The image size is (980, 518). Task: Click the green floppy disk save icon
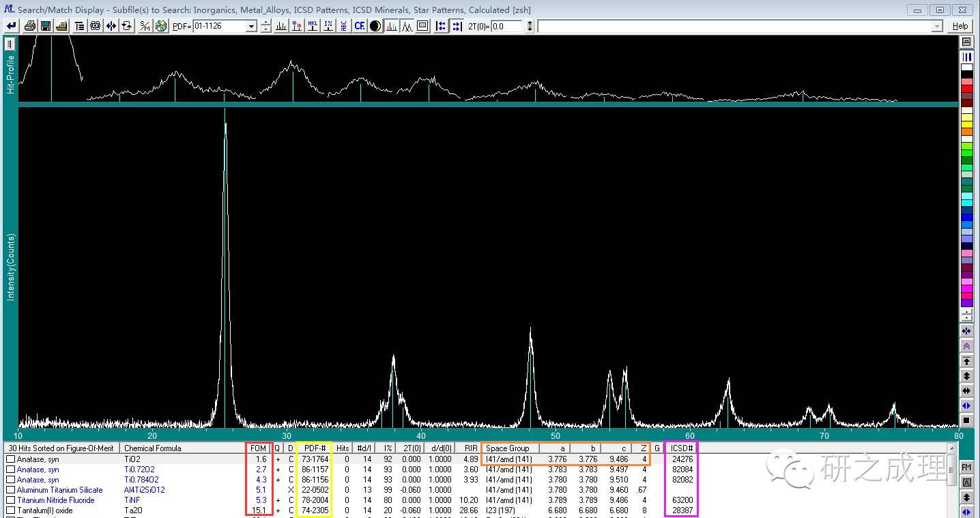point(46,26)
